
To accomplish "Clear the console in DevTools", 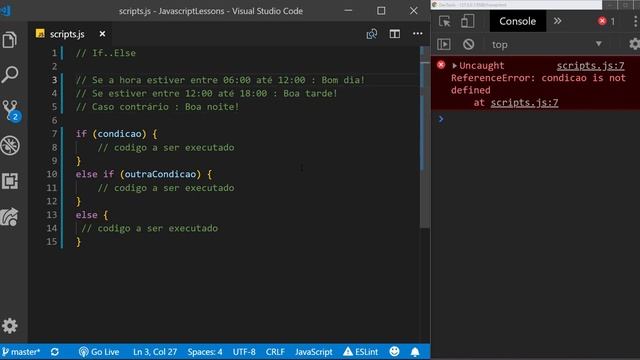I will pos(468,44).
